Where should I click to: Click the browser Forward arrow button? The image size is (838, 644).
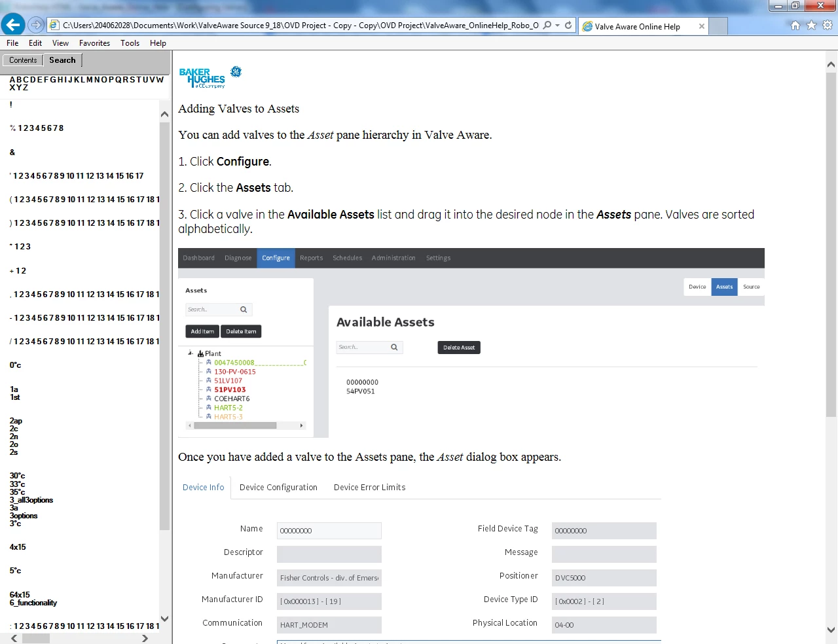point(36,26)
